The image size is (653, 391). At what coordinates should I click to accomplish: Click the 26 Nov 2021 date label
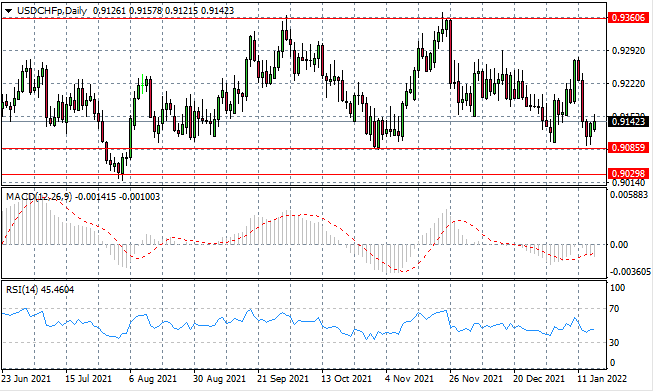tap(476, 379)
